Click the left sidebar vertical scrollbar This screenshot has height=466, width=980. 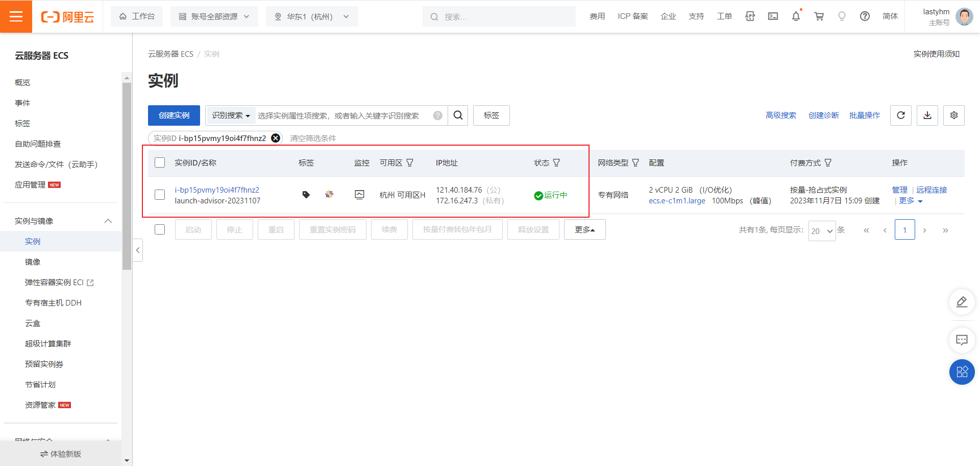[127, 174]
